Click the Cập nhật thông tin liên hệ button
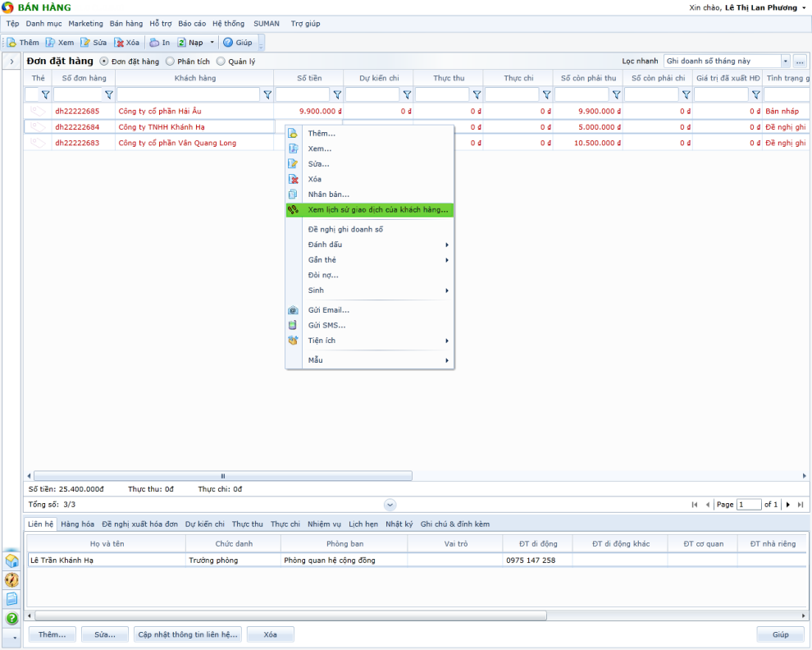Image resolution: width=812 pixels, height=650 pixels. [188, 634]
